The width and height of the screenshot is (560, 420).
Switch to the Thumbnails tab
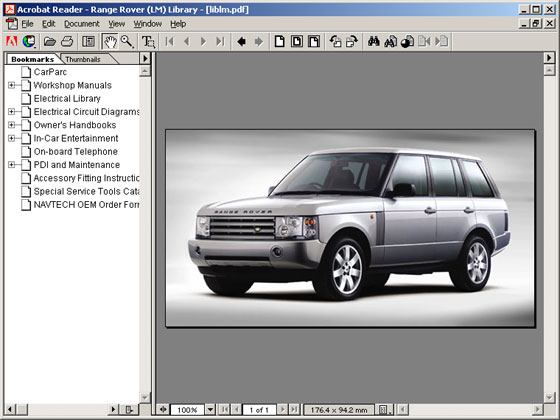pyautogui.click(x=83, y=59)
